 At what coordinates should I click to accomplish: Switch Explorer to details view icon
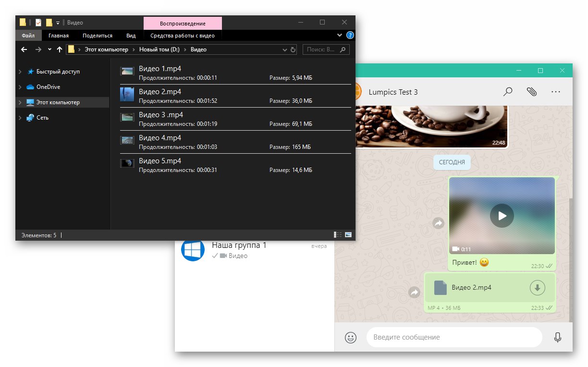click(338, 235)
